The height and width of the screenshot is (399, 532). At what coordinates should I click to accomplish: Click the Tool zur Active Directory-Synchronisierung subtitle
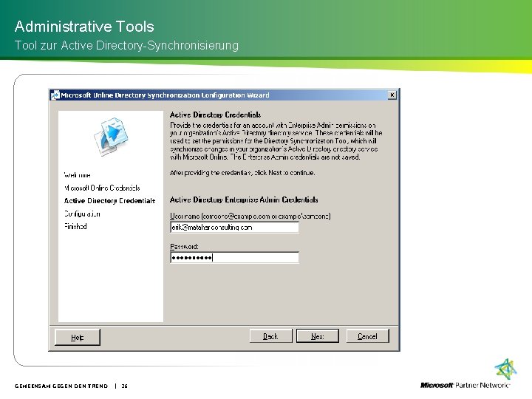click(x=126, y=45)
